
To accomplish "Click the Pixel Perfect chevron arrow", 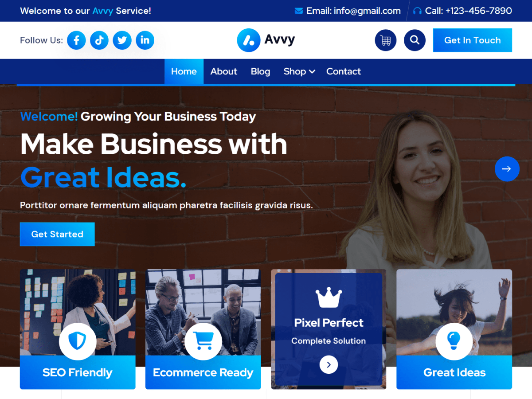I will coord(329,364).
